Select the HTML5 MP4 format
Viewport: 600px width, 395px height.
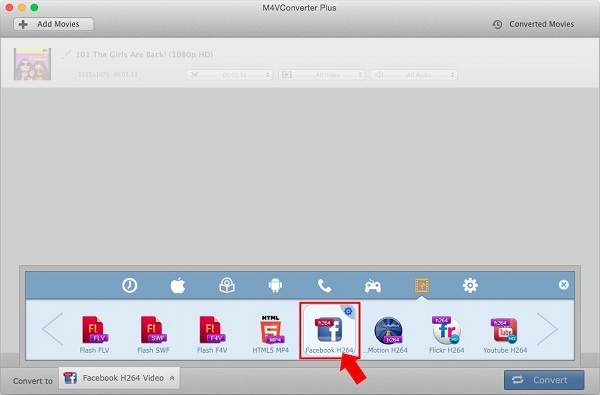pos(271,334)
